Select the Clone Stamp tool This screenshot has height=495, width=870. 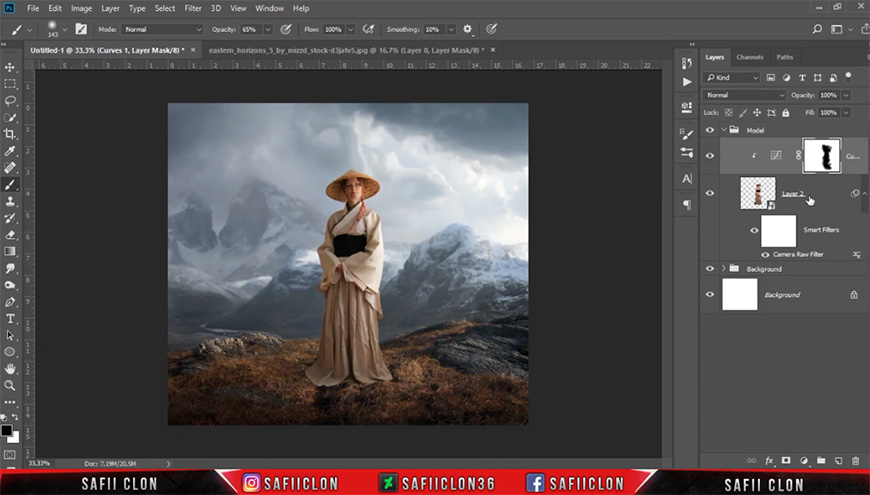coord(10,201)
